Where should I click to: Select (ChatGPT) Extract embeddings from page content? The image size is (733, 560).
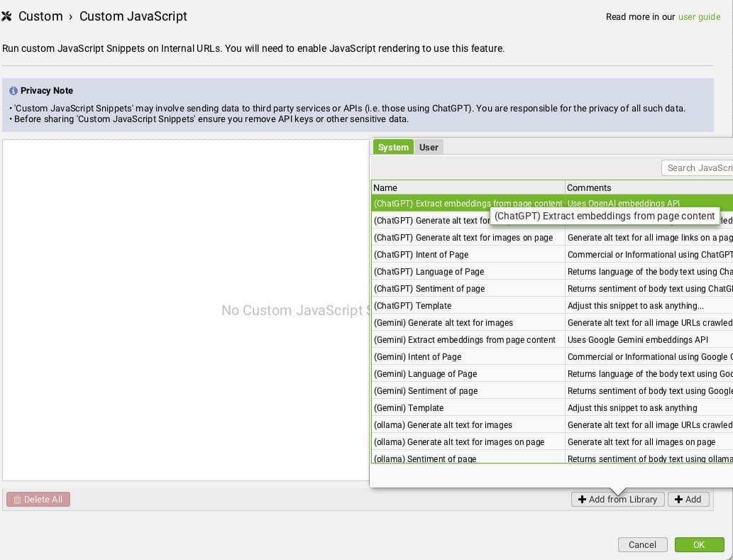[x=468, y=204]
